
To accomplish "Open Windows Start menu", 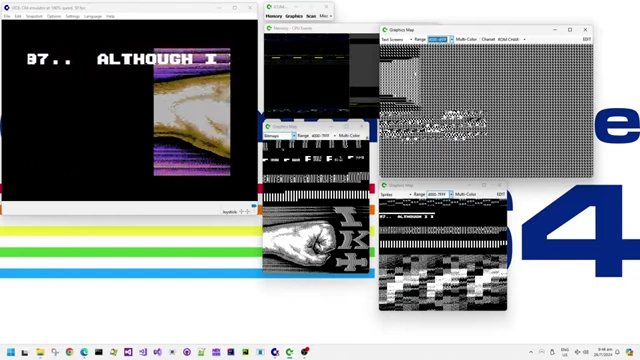I will coord(11,352).
